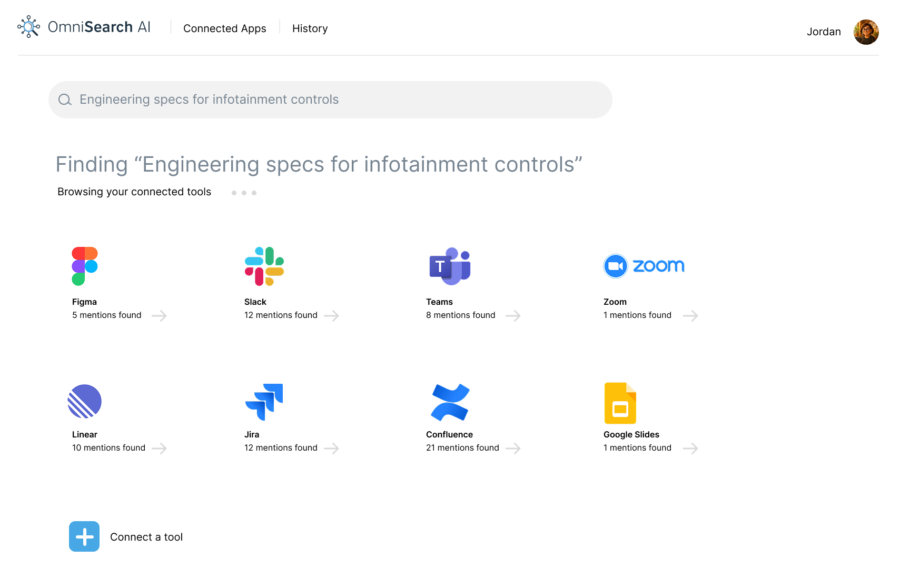Click arrow next to Linear 10 mentions found
This screenshot has width=910, height=588.
[x=159, y=449]
